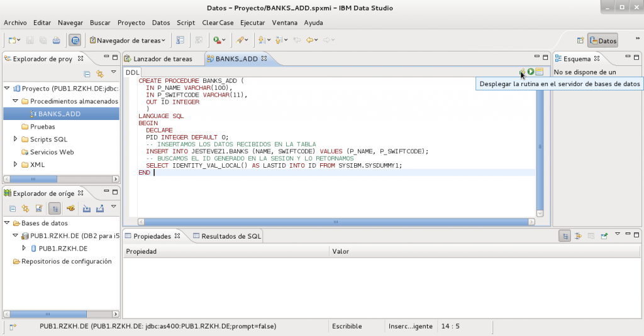The height and width of the screenshot is (336, 644).
Task: Click the back navigation yellow arrow
Action: click(309, 40)
